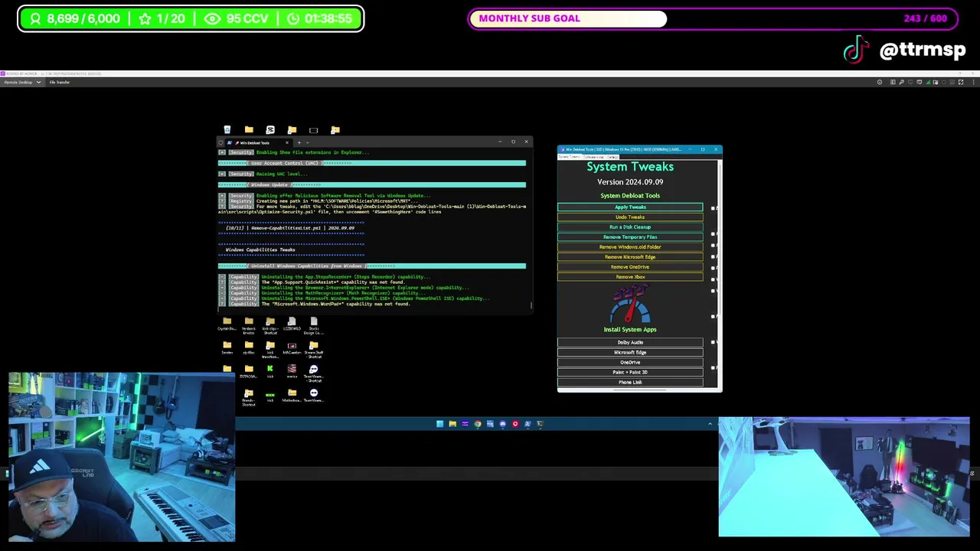
Task: Show hidden system tray icons chevron
Action: click(710, 424)
